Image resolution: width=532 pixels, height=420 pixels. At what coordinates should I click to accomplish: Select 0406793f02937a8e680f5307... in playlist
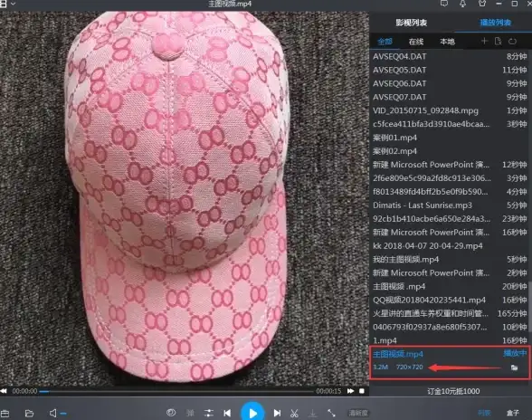click(450, 328)
